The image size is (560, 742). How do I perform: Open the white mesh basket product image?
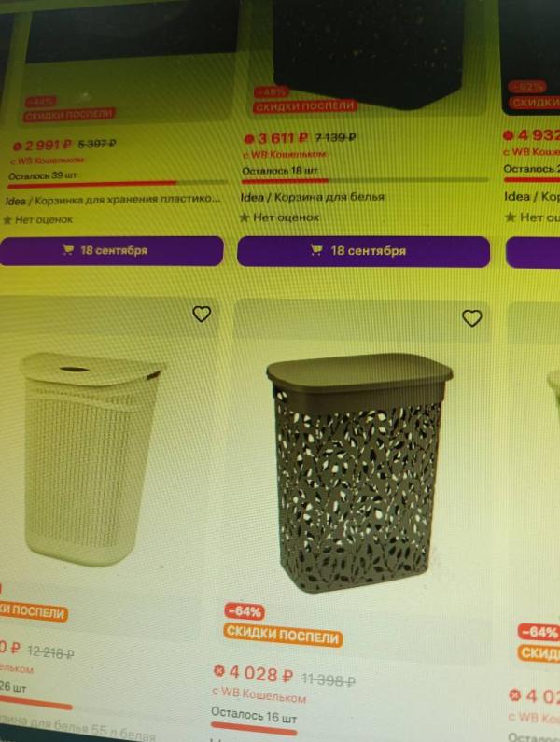(90, 459)
